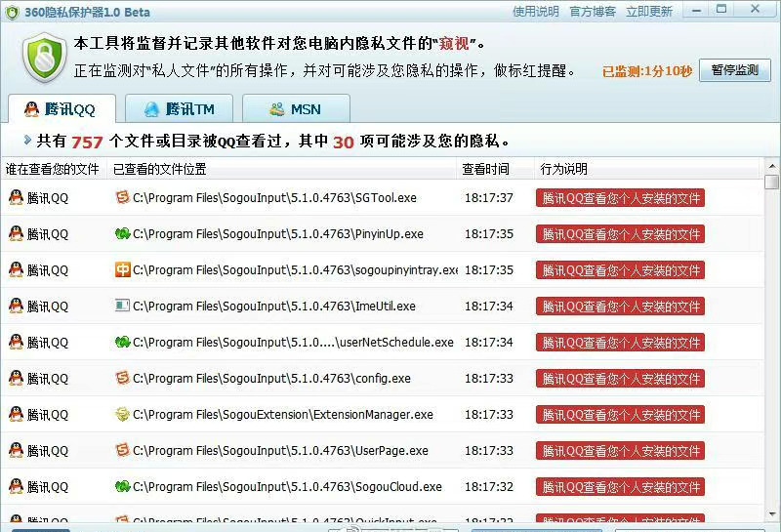
Task: Click the red label in PinyinUp.exe row
Action: [620, 233]
